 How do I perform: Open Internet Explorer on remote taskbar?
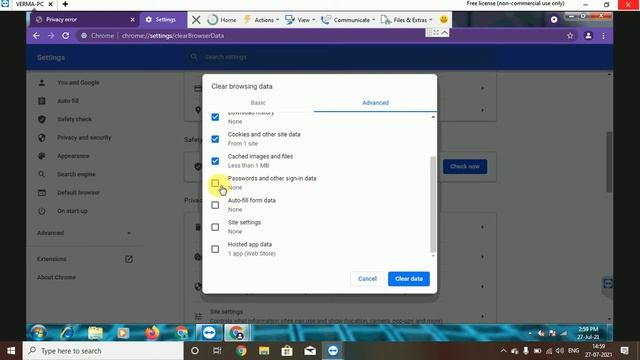click(x=67, y=333)
